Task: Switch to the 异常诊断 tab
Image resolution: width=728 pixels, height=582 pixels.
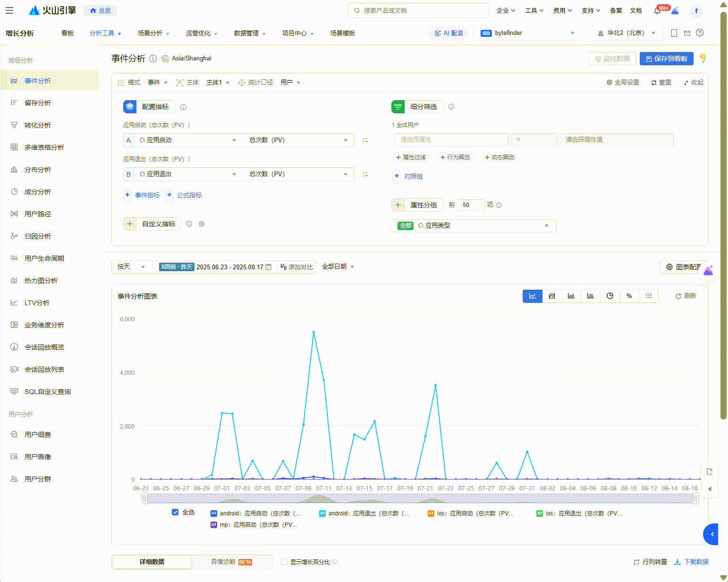Action: coord(231,562)
